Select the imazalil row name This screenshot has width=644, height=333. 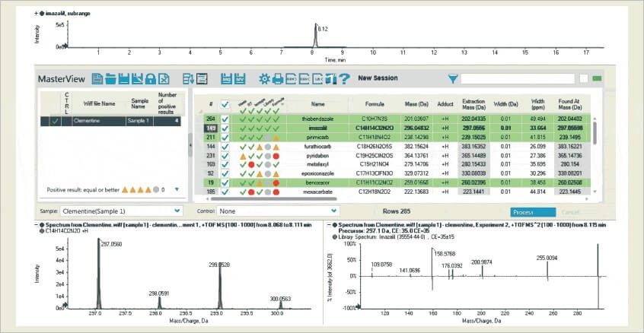(317, 128)
